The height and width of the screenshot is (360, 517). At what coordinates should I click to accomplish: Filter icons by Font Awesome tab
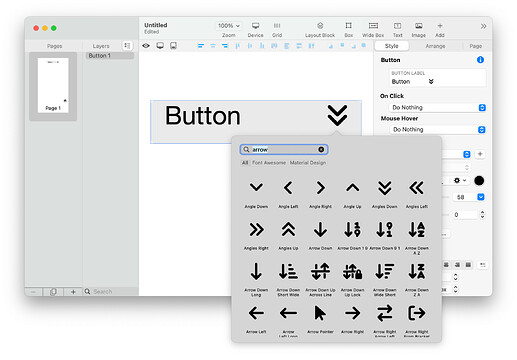pyautogui.click(x=269, y=163)
